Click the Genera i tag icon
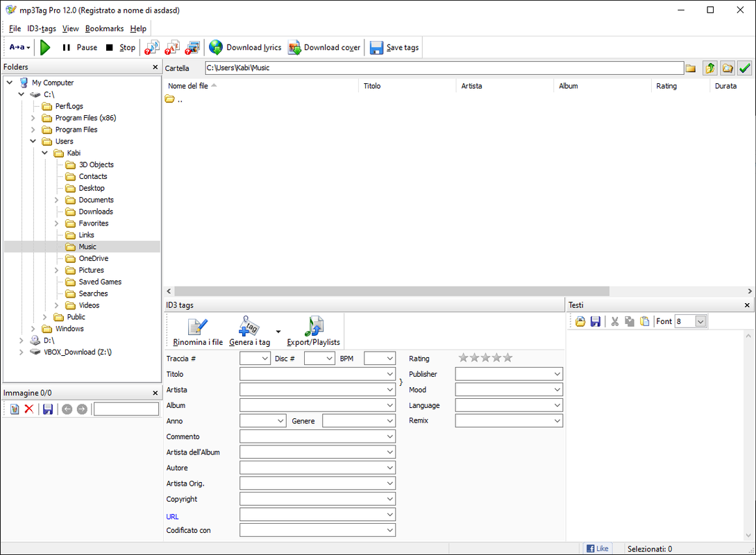Screen dimensions: 756x555 [x=249, y=326]
